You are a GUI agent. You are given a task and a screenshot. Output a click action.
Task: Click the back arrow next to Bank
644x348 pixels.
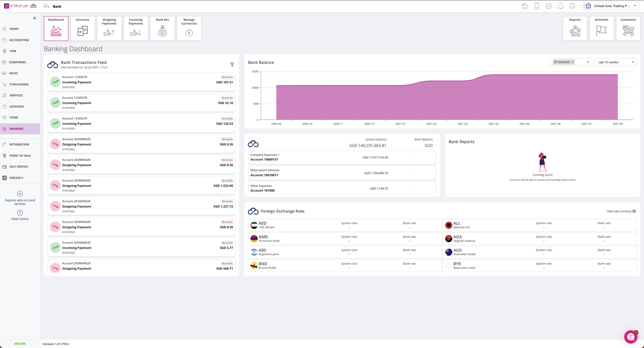(x=46, y=6)
